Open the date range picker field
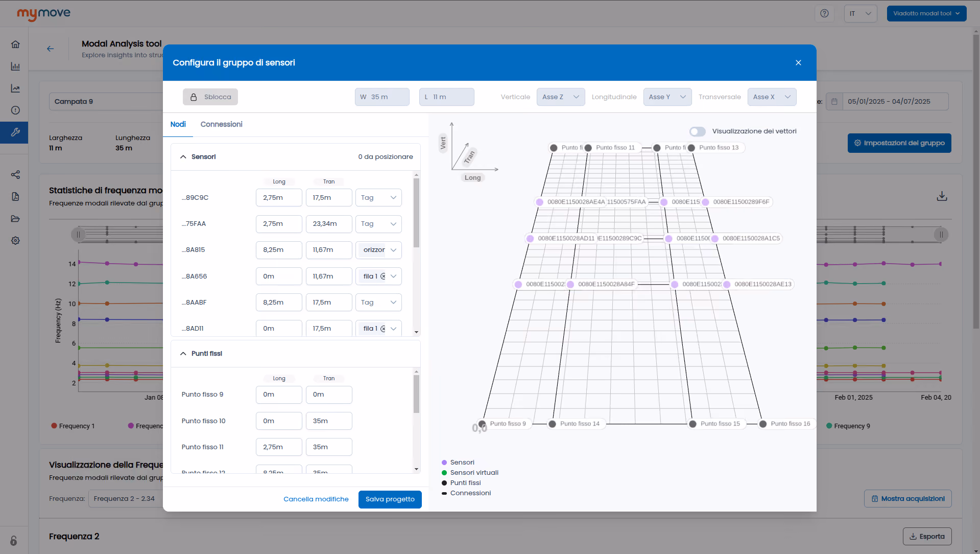Viewport: 980px width, 554px height. (x=887, y=102)
